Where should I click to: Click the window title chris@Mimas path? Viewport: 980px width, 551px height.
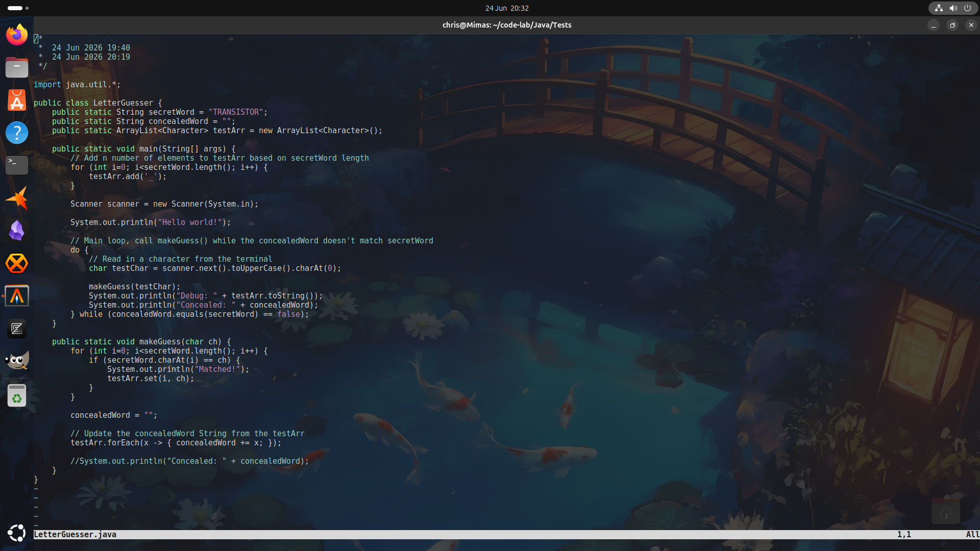507,25
